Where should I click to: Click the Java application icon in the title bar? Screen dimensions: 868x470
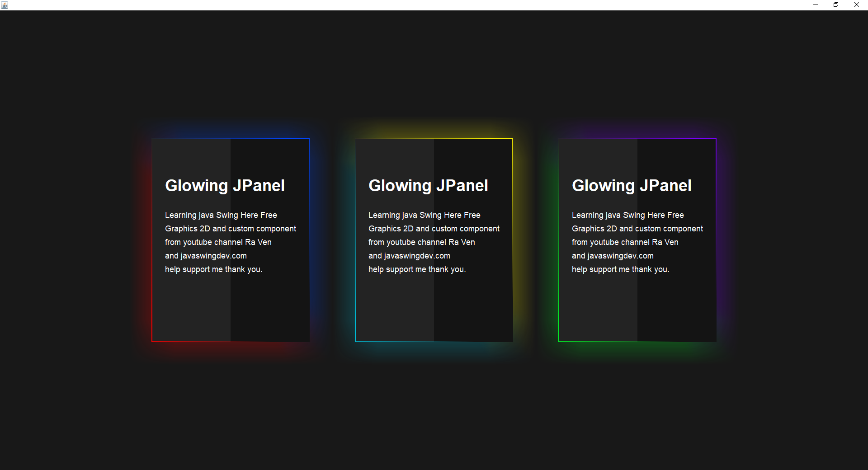5,5
